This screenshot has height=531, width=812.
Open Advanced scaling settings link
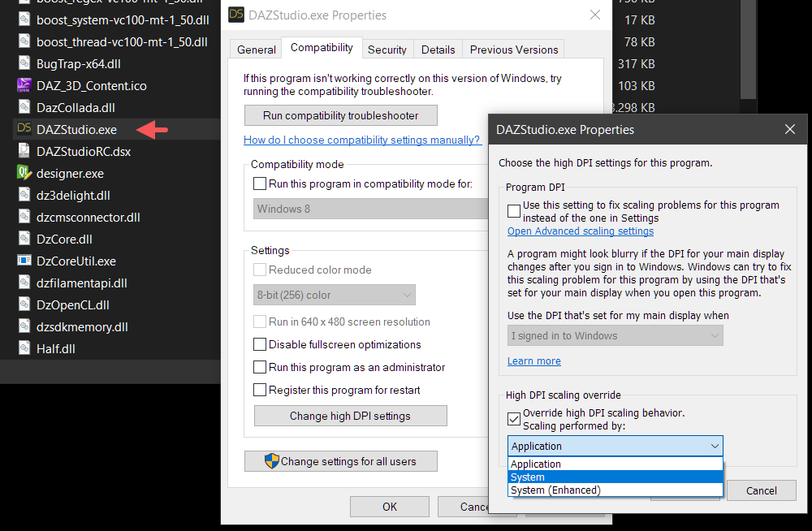581,231
